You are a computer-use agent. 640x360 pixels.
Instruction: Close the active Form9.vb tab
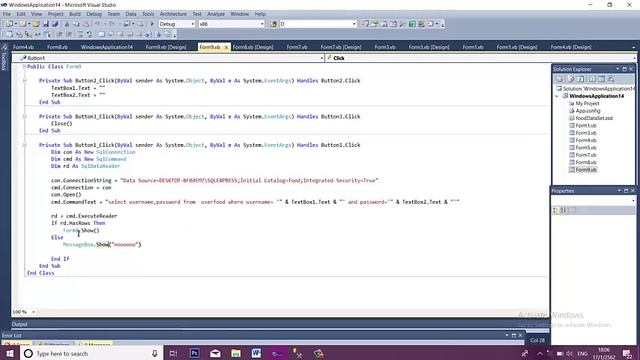tap(226, 47)
